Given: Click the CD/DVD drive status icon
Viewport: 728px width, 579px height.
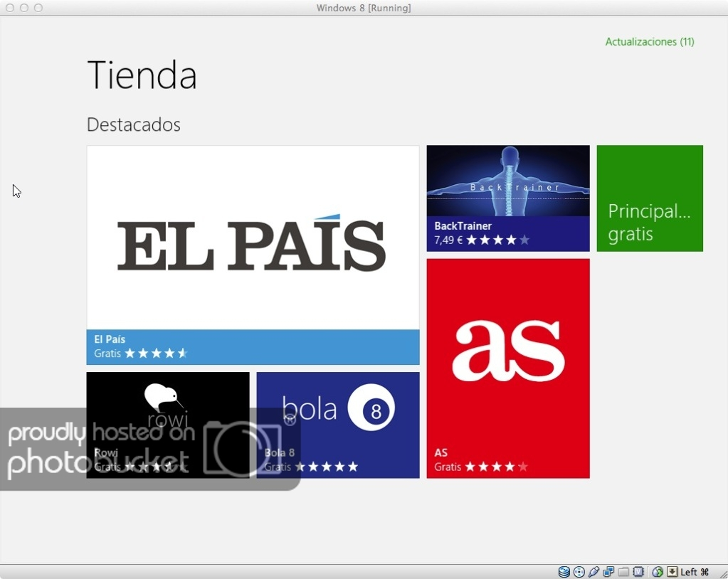Looking at the screenshot, I should click(579, 571).
